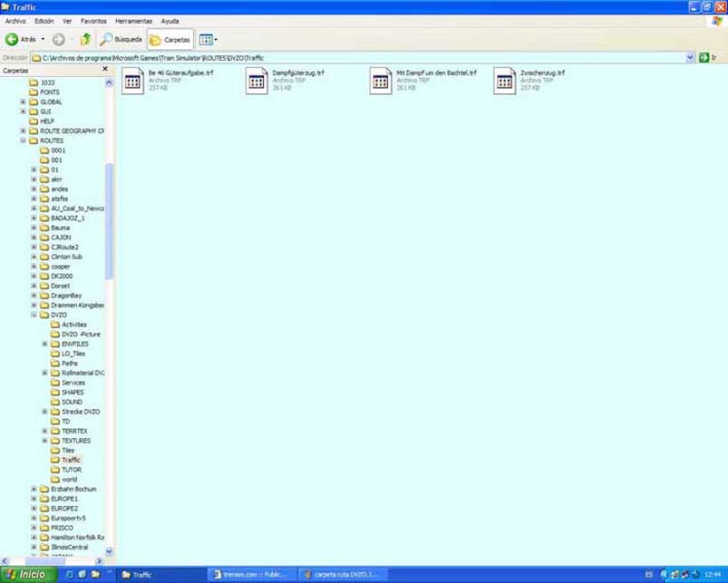Go up one folder level

pos(85,40)
